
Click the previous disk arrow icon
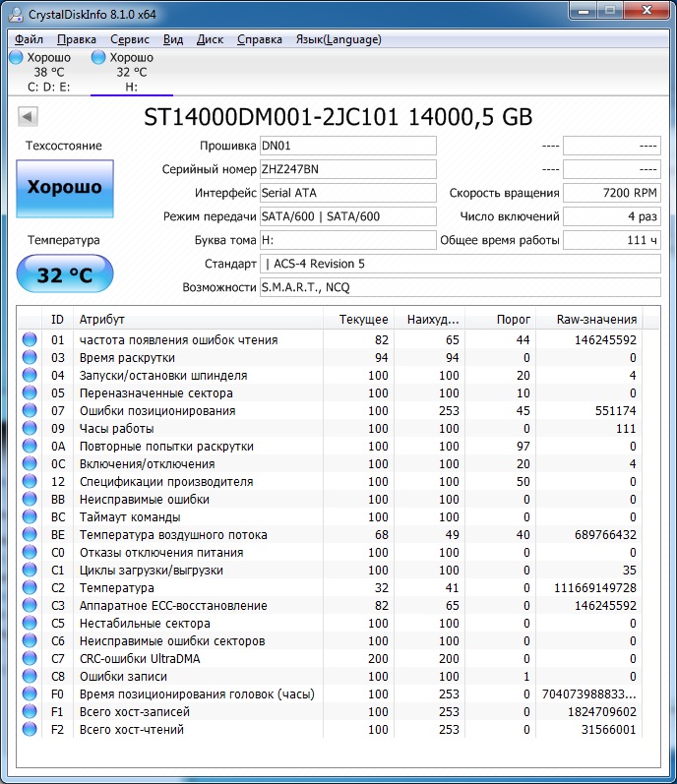[x=28, y=117]
